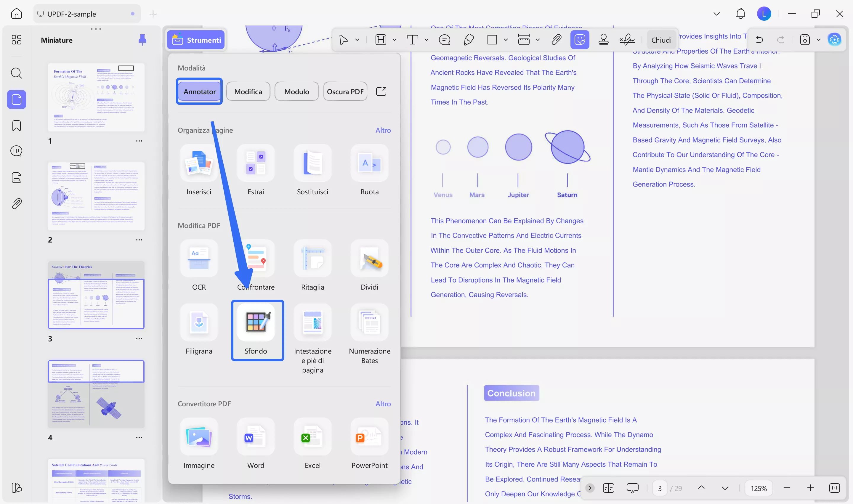Open the OCR tool

(x=199, y=265)
